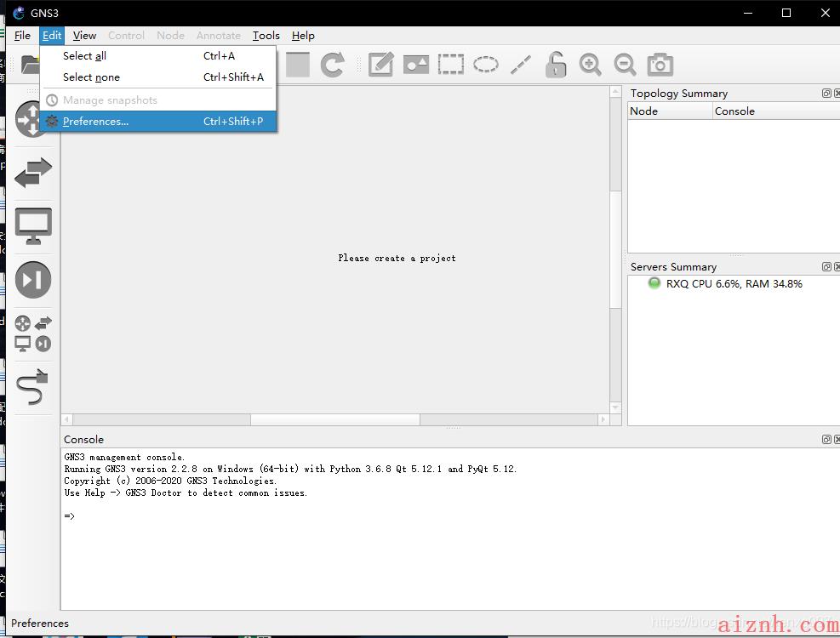Screen dimensions: 840x638
Task: Toggle the lock items padlock icon
Action: [x=556, y=65]
